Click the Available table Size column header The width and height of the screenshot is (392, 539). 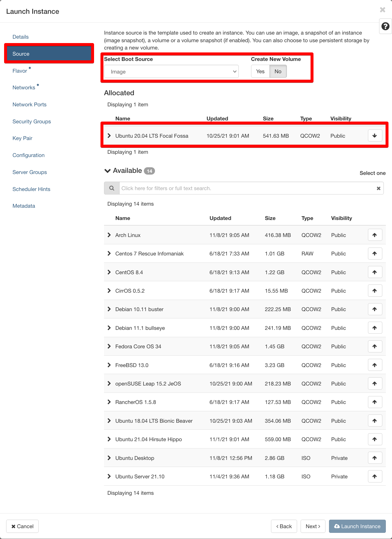click(x=270, y=218)
